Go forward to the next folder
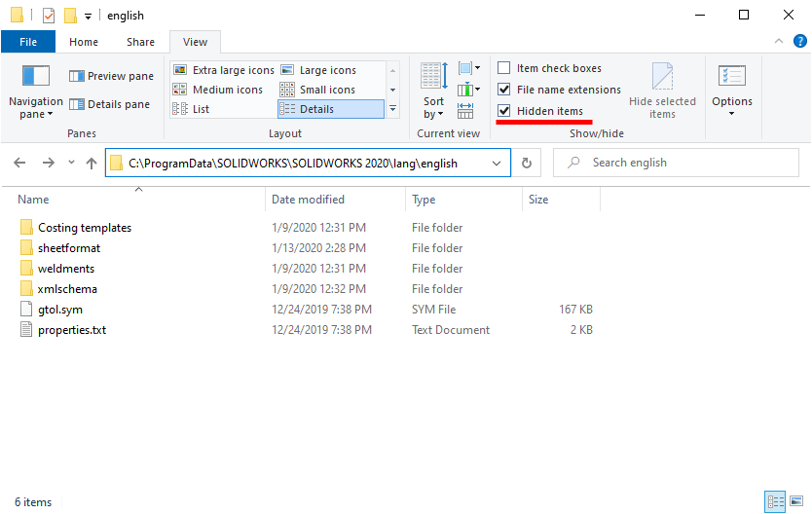 [48, 163]
